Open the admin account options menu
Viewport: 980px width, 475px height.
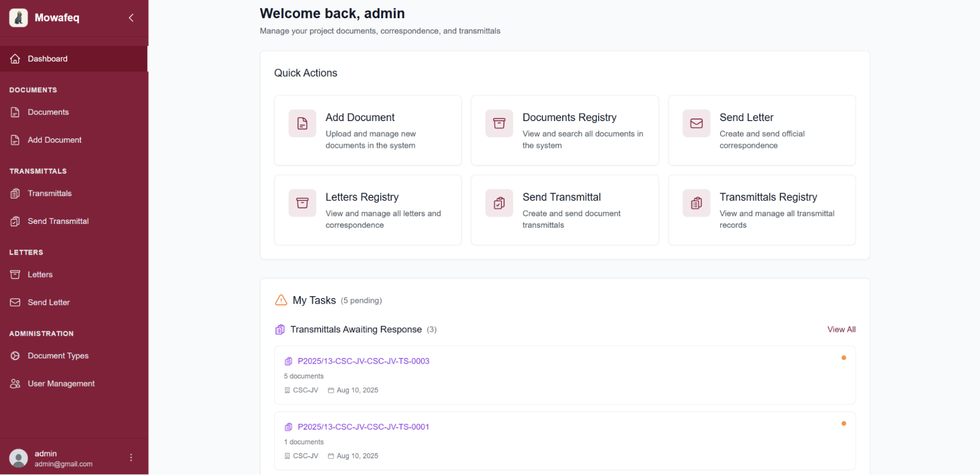tap(131, 457)
